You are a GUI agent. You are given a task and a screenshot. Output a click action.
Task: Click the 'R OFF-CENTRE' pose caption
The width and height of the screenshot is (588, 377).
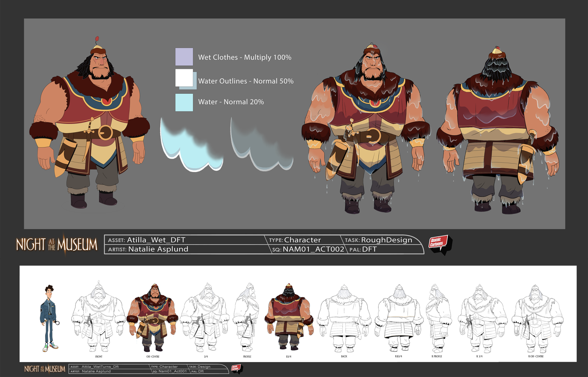(x=536, y=357)
